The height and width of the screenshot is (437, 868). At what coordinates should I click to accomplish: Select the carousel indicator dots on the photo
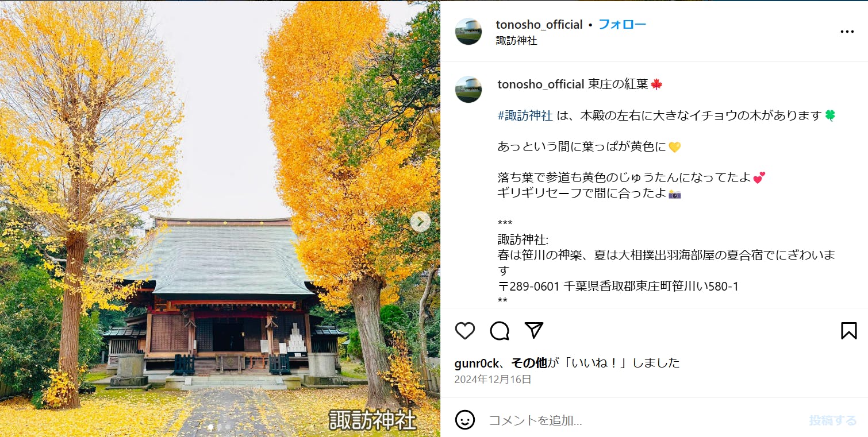(220, 427)
